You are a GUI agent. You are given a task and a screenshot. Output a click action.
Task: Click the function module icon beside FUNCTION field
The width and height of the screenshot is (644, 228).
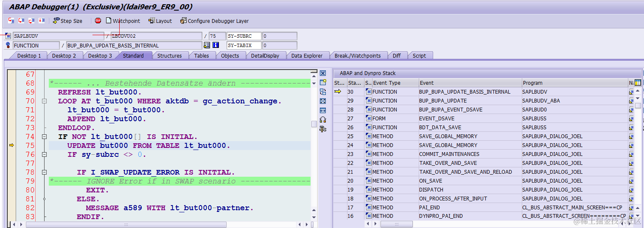coord(8,45)
